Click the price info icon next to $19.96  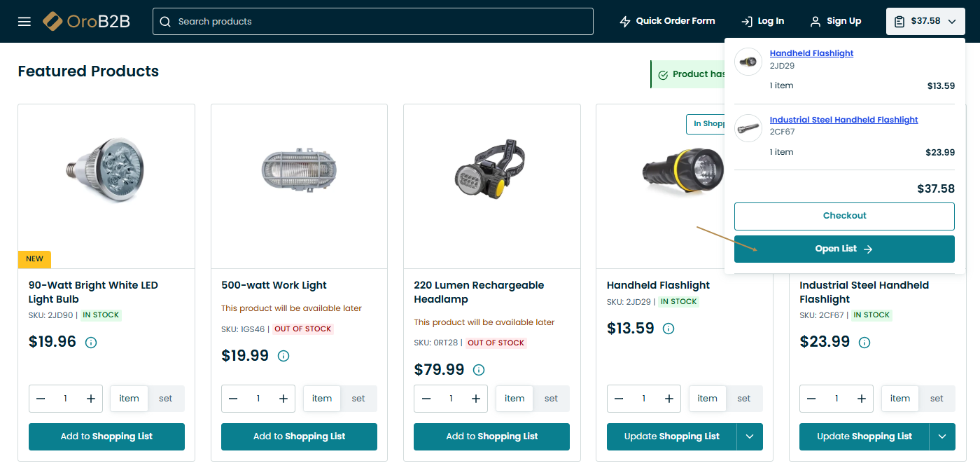(x=91, y=343)
